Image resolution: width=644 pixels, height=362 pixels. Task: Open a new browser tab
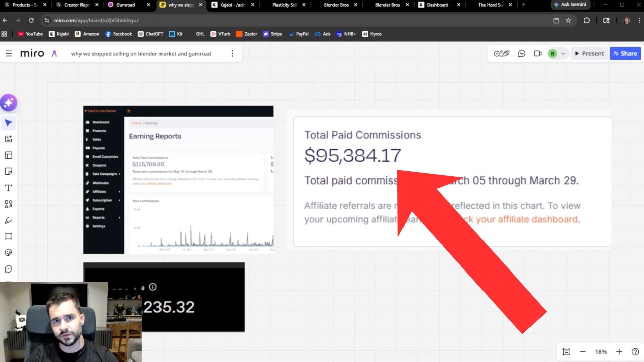pyautogui.click(x=523, y=5)
